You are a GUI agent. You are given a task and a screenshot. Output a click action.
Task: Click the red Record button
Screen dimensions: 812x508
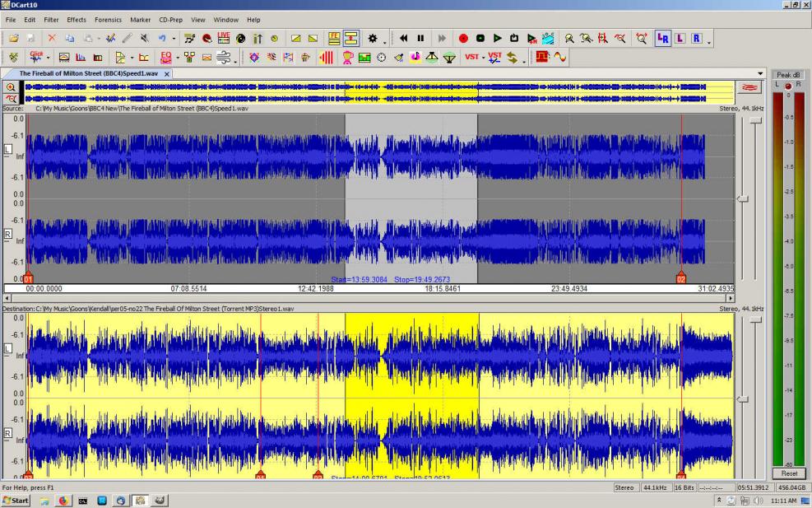463,39
